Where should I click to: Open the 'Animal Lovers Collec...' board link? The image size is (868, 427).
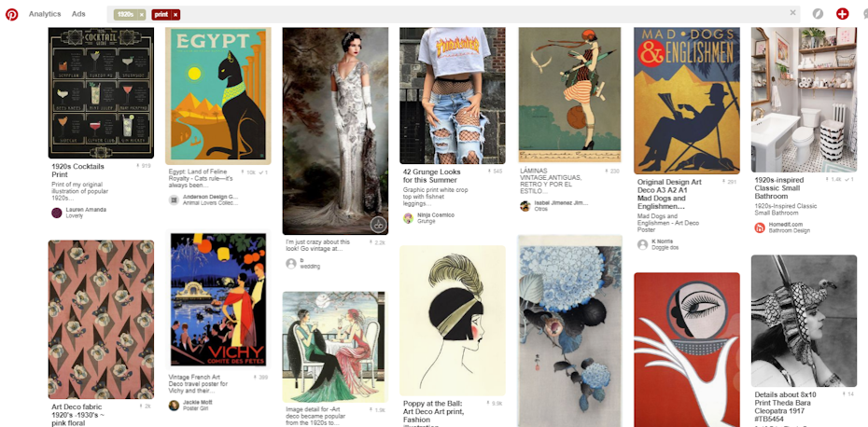[x=211, y=202]
